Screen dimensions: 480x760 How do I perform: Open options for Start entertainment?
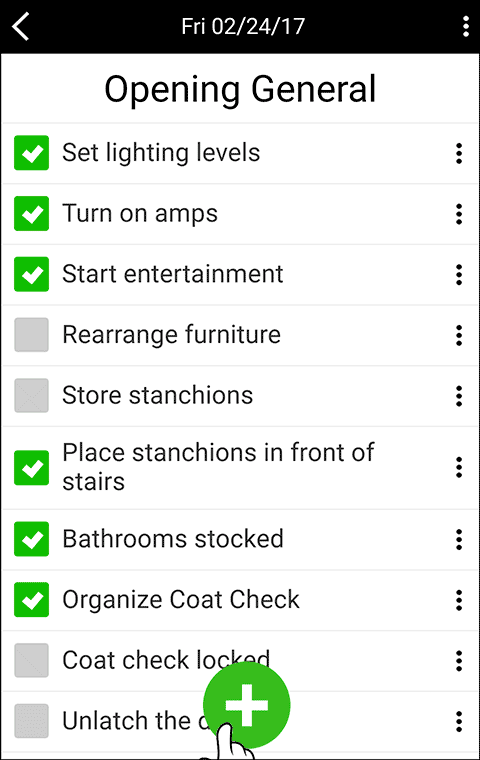(x=459, y=274)
